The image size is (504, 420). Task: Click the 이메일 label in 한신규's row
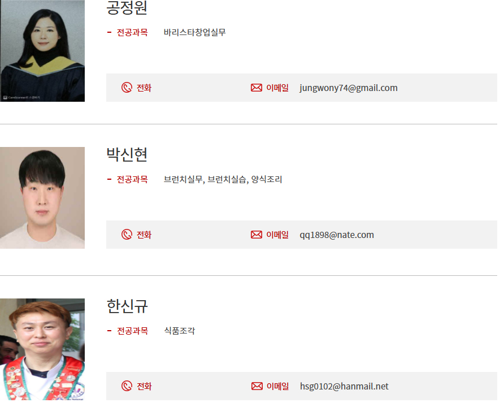(277, 386)
